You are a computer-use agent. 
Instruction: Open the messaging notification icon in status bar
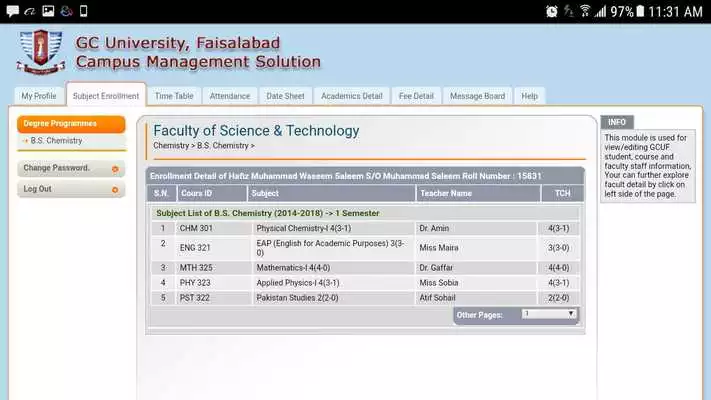click(x=13, y=11)
